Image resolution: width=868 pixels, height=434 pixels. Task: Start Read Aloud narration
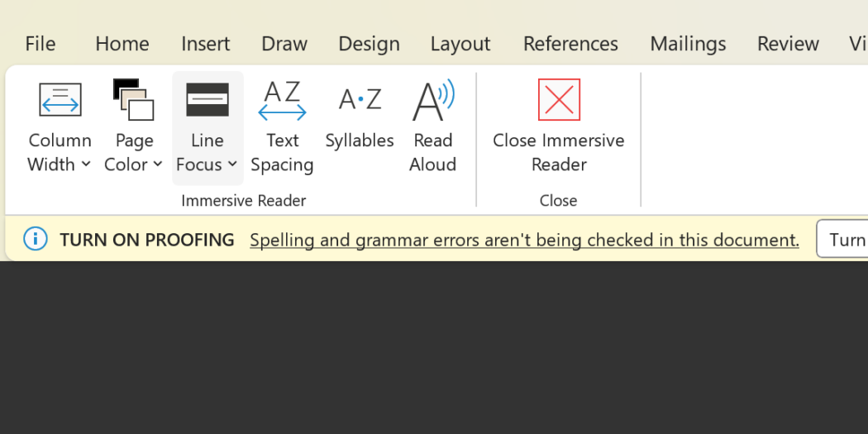tap(432, 126)
